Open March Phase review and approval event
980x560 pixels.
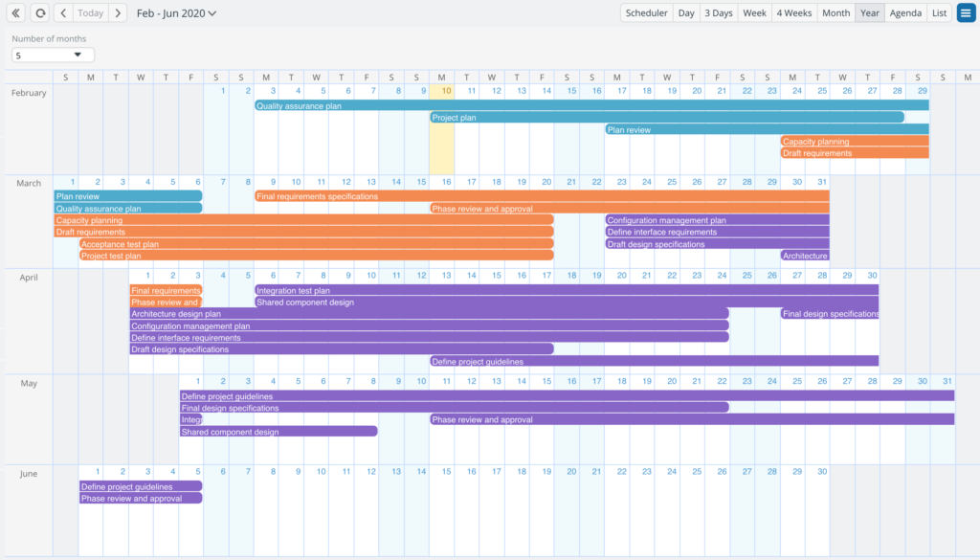coord(630,209)
